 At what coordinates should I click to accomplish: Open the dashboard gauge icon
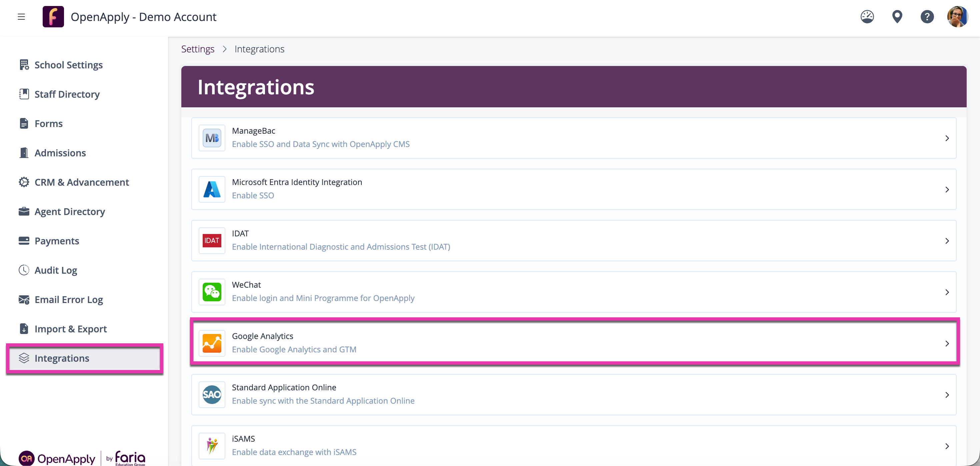[867, 17]
